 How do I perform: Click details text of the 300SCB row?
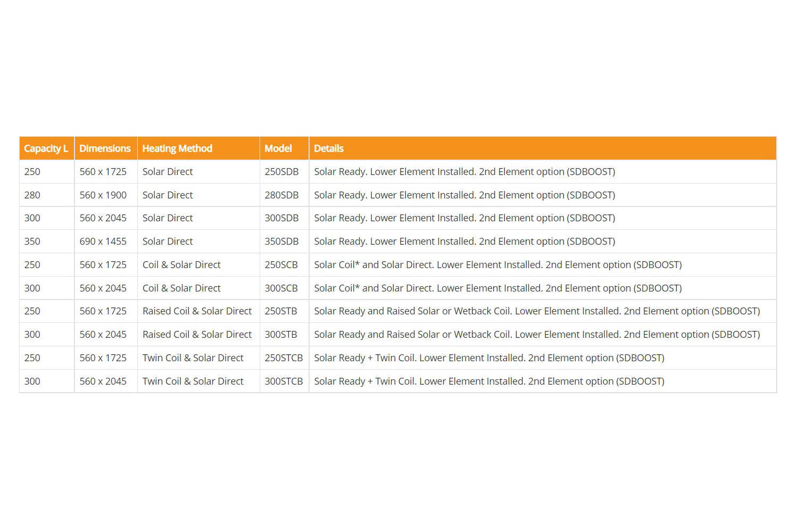click(498, 288)
